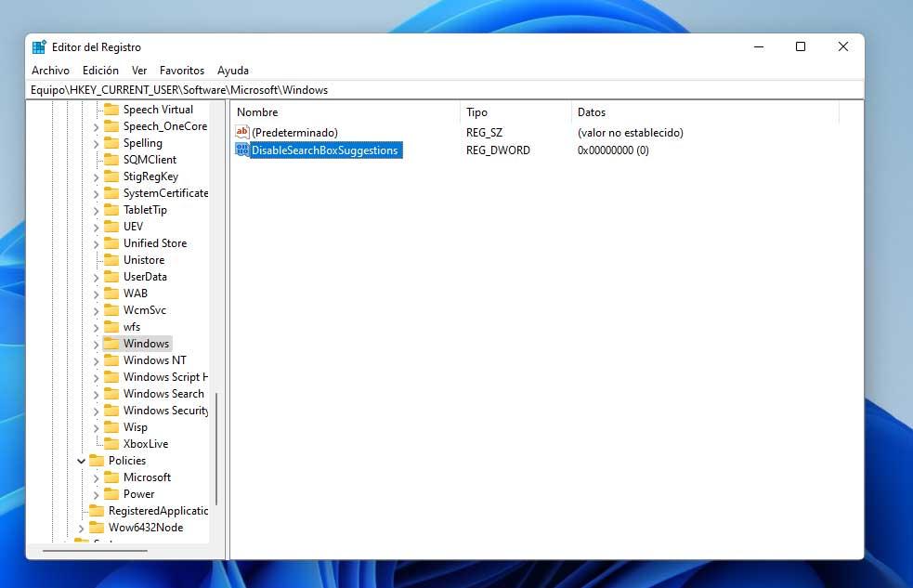
Task: Click the StigRegKey folder icon
Action: [111, 176]
